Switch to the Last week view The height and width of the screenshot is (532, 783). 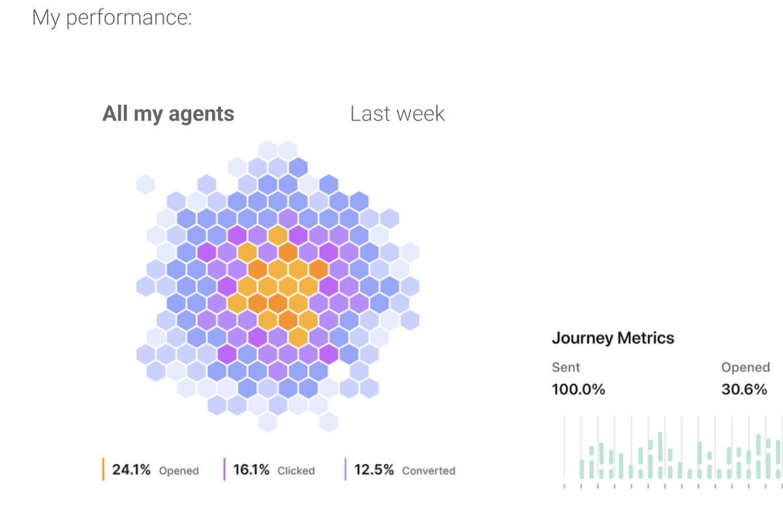397,113
